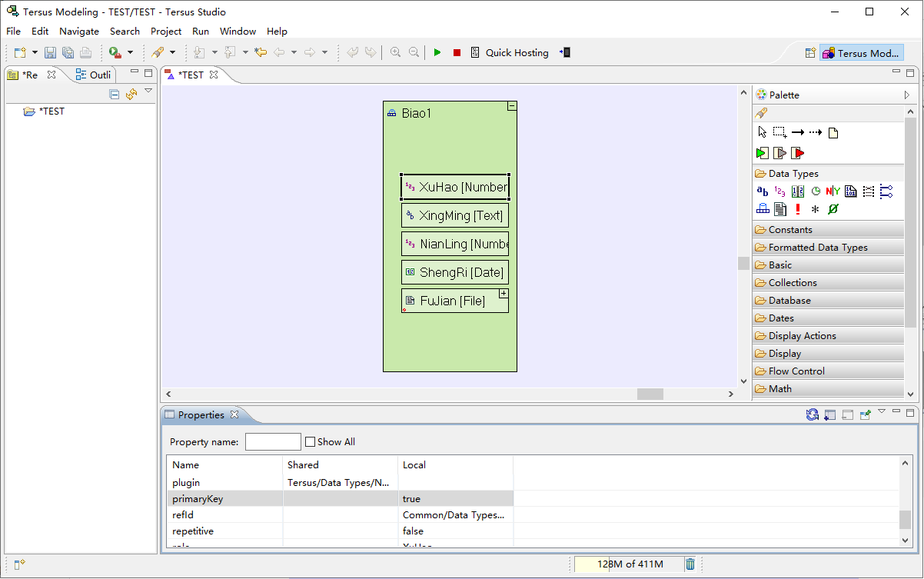Click the vertical scrollbar of Properties table
Screen dimensions: 924x579
pyautogui.click(x=905, y=501)
